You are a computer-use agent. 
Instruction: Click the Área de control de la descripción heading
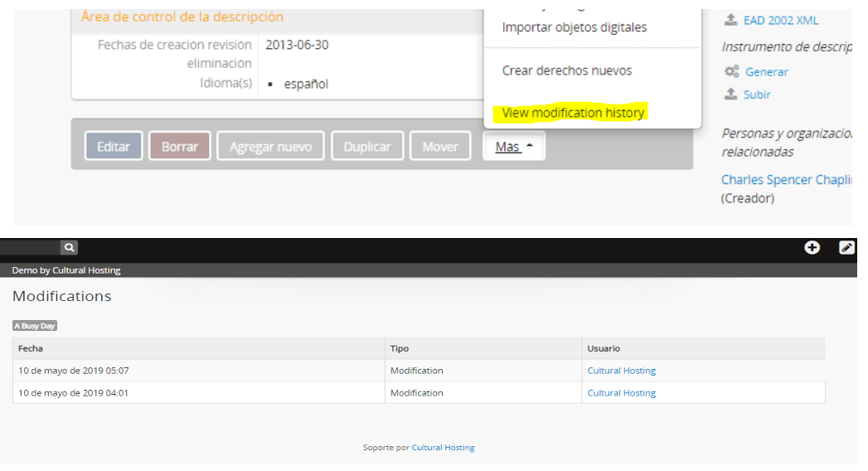coord(182,17)
